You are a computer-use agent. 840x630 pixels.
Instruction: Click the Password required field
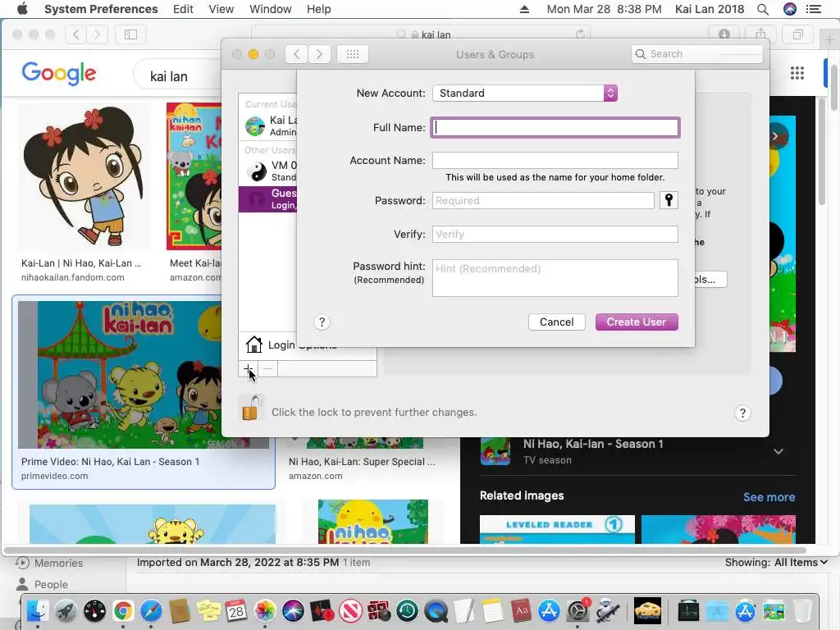point(543,200)
